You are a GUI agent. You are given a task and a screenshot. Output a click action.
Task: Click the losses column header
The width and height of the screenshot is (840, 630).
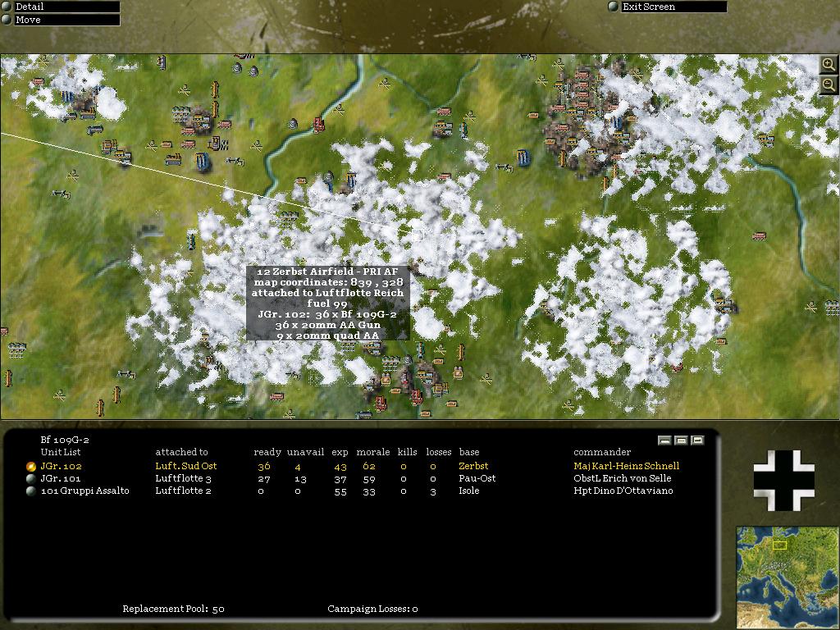[x=439, y=452]
